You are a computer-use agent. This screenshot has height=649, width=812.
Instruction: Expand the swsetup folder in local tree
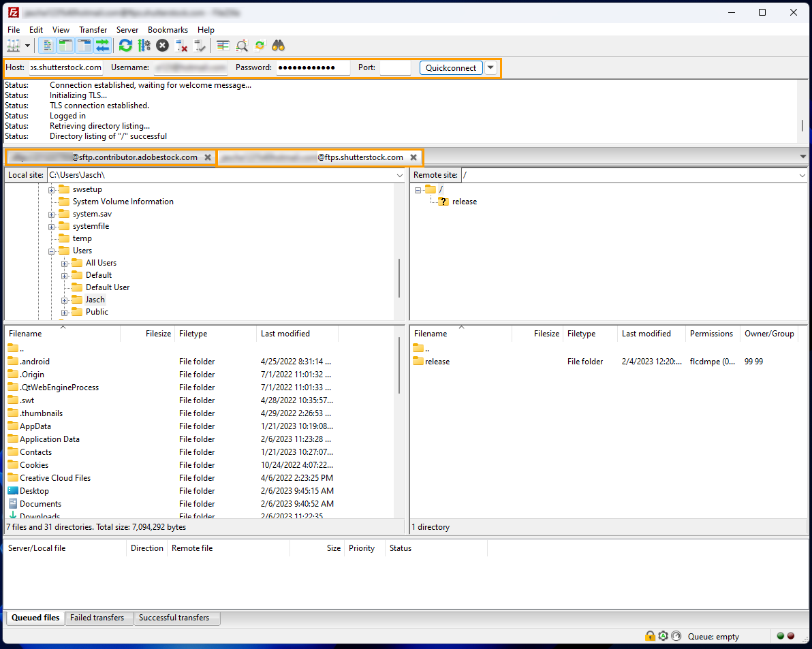(x=51, y=190)
